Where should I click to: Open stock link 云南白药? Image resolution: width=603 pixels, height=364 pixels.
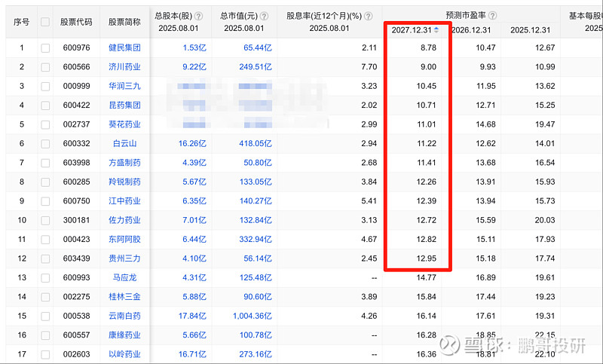point(124,316)
